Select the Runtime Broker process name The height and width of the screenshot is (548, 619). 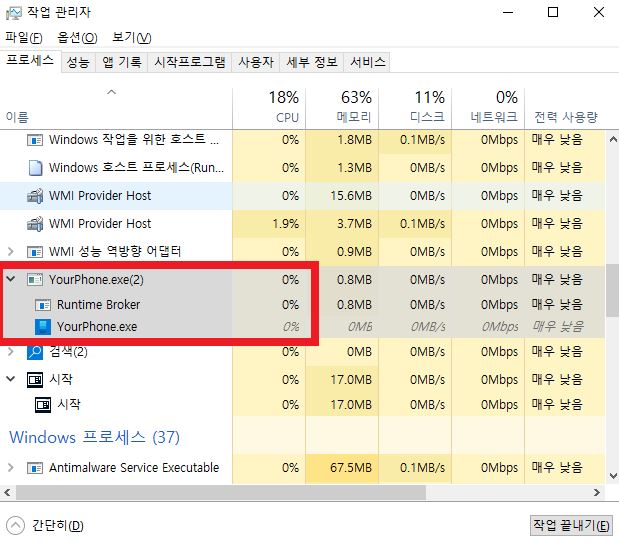[98, 305]
